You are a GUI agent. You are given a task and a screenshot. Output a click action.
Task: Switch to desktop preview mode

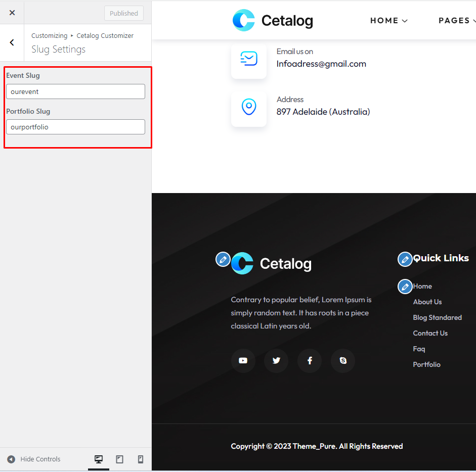pos(99,459)
